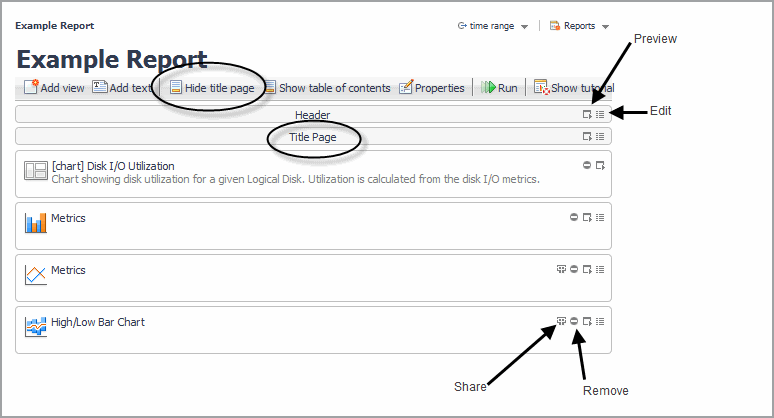The height and width of the screenshot is (418, 774).
Task: Toggle the Show tutorial option
Action: (x=573, y=88)
